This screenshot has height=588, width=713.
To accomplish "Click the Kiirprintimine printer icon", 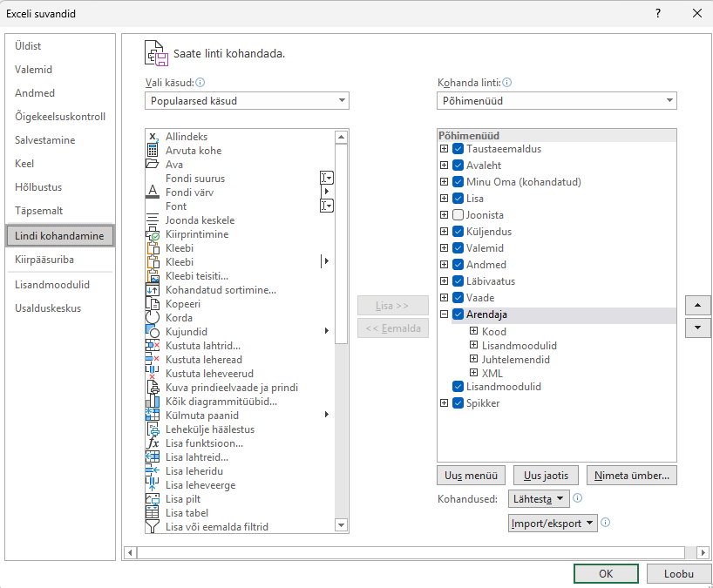I will tap(152, 234).
